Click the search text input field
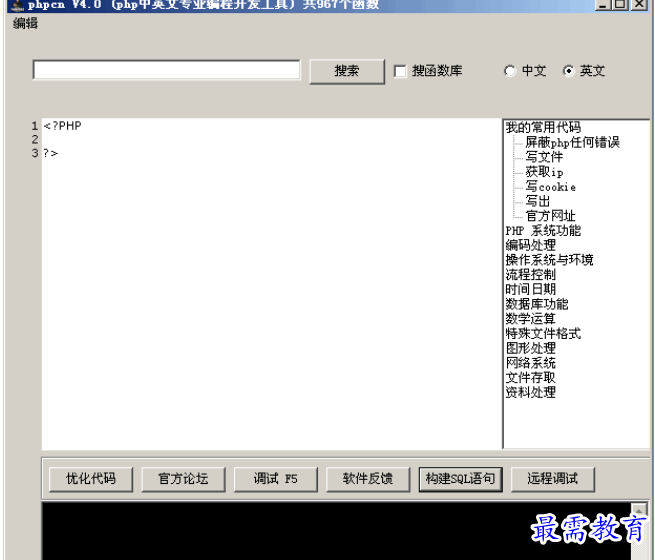 166,70
